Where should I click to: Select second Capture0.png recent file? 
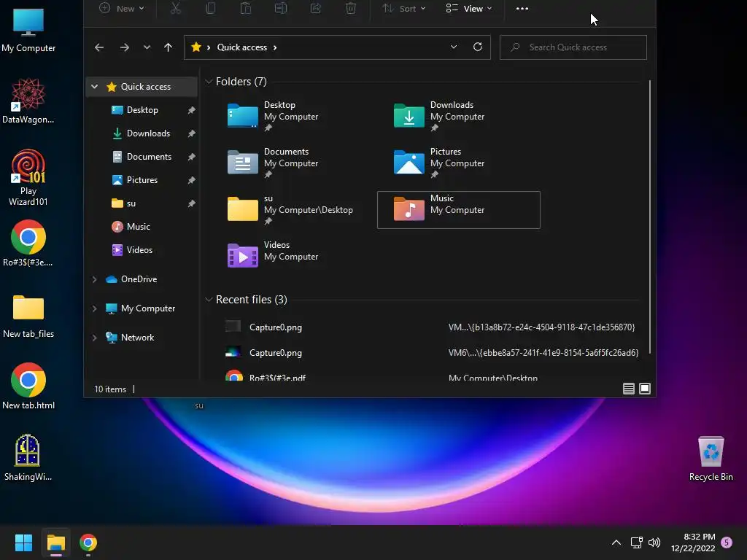[x=430, y=353]
